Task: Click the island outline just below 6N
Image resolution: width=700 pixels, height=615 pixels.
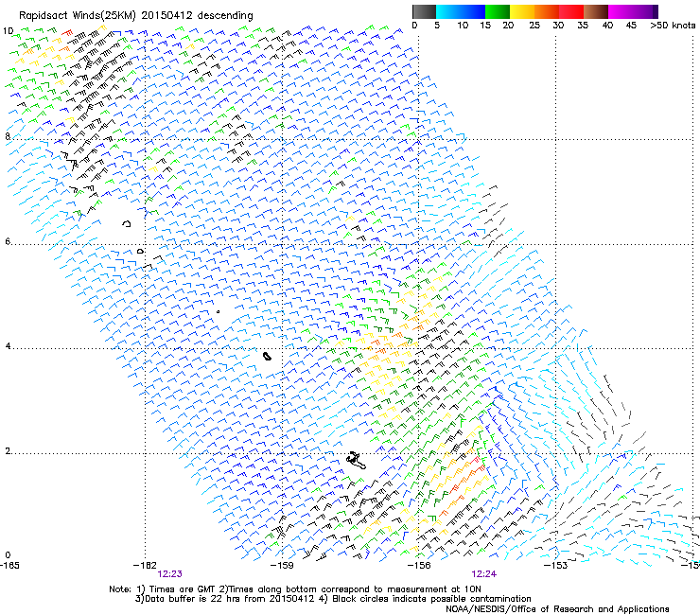Action: click(x=140, y=252)
